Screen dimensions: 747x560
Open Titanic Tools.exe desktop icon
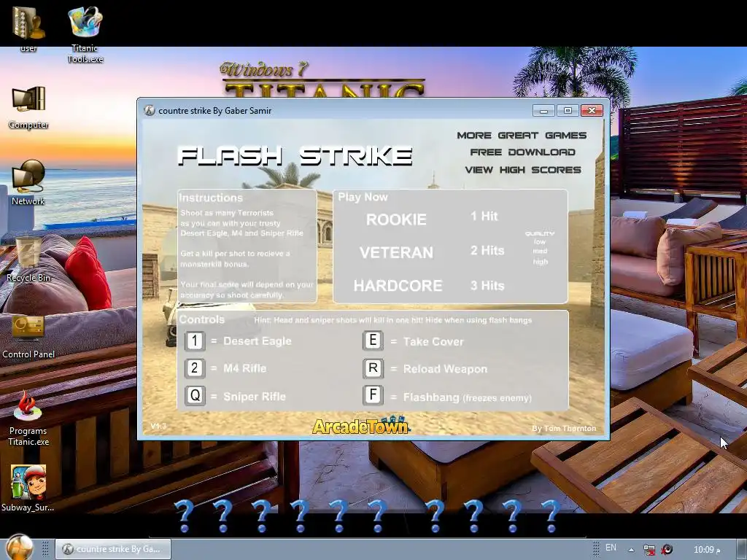pyautogui.click(x=85, y=34)
